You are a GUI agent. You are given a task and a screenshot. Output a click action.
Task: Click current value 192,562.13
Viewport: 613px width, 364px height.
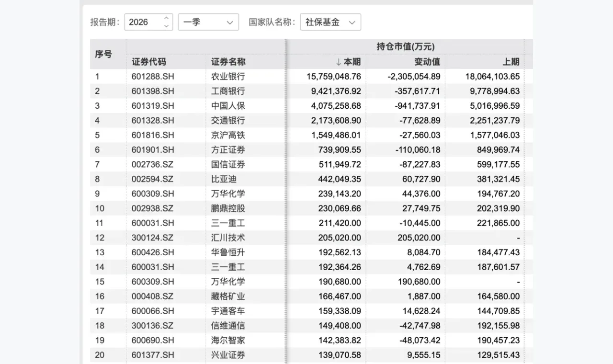pyautogui.click(x=340, y=252)
